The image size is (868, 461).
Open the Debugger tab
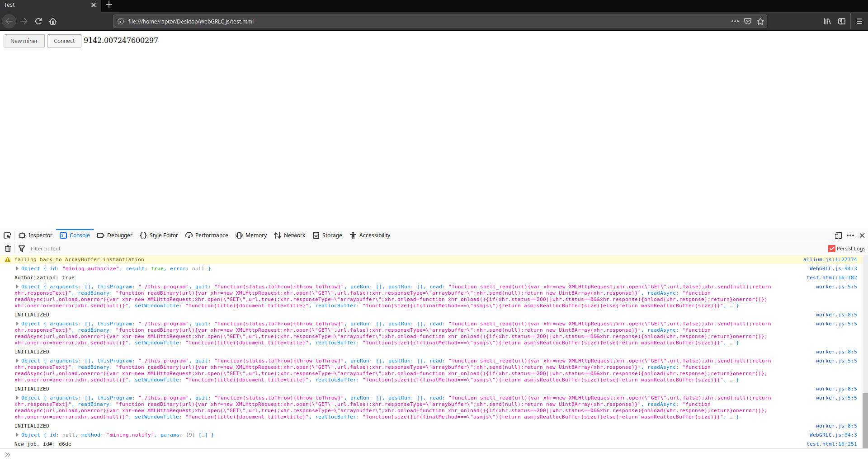115,235
